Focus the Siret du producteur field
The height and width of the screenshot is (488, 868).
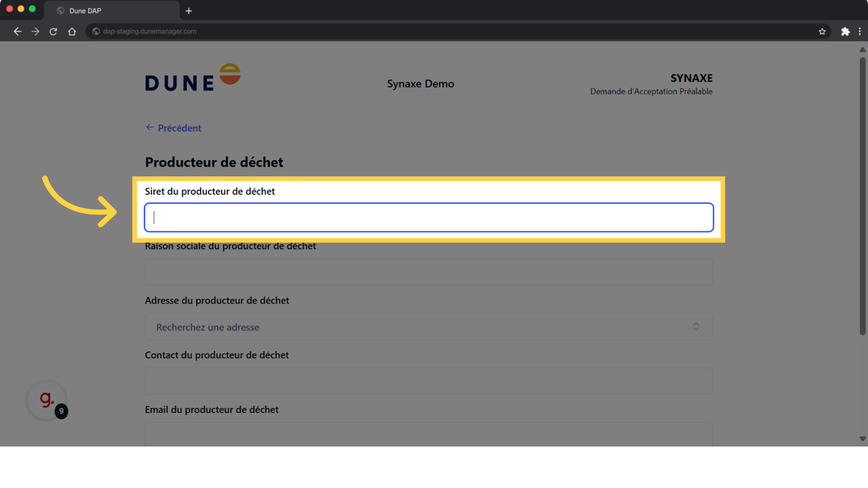(x=428, y=217)
